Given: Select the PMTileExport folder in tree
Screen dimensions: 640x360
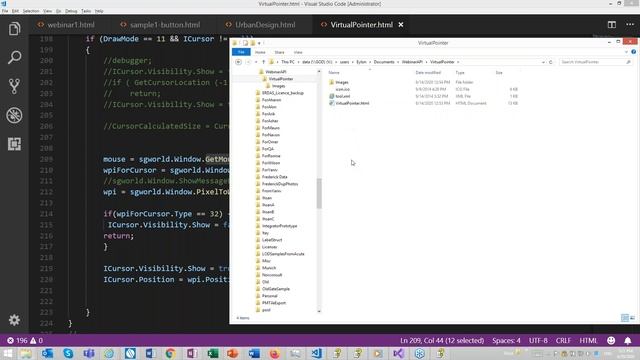Looking at the screenshot, I should click(x=273, y=303).
